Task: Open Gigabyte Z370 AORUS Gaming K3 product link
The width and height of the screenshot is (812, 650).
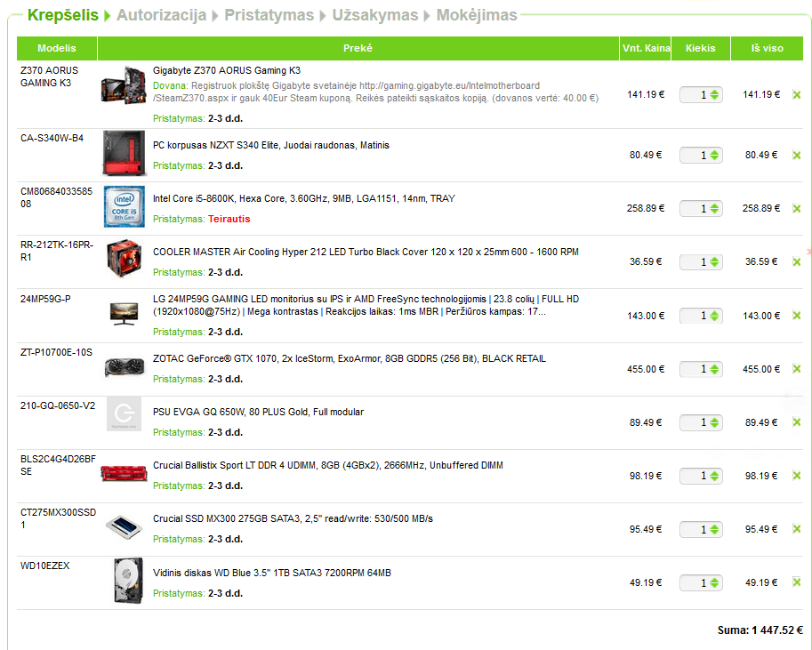Action: tap(227, 70)
